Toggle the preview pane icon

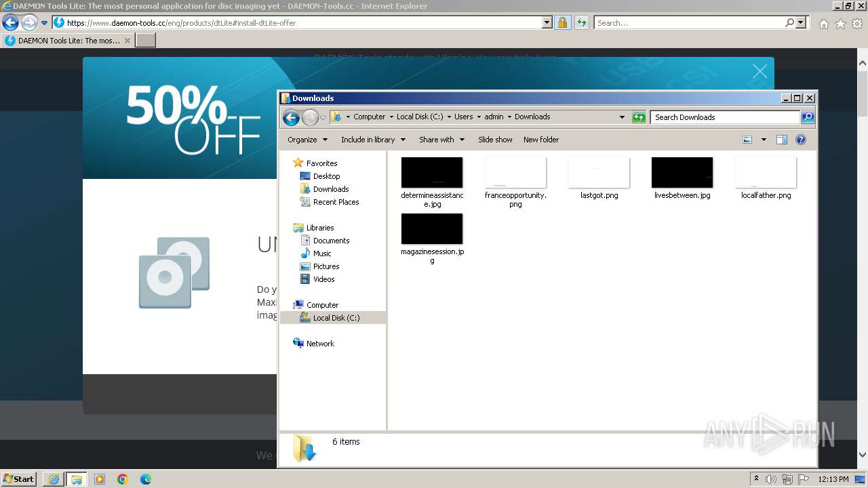point(782,140)
